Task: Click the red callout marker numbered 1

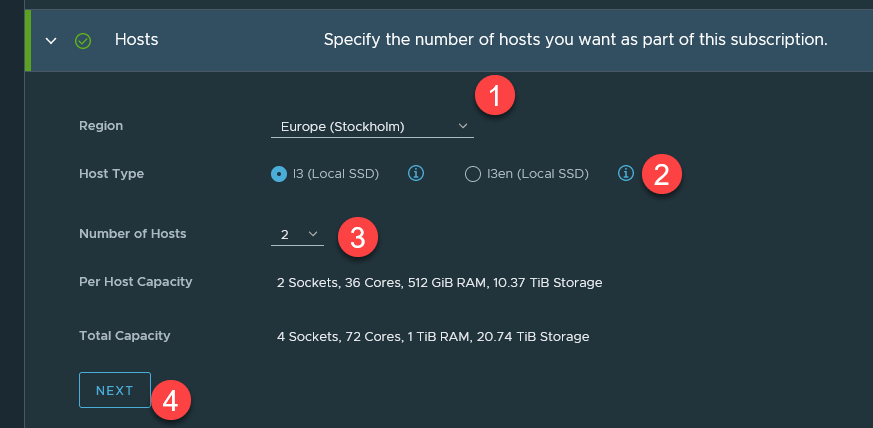Action: [494, 96]
